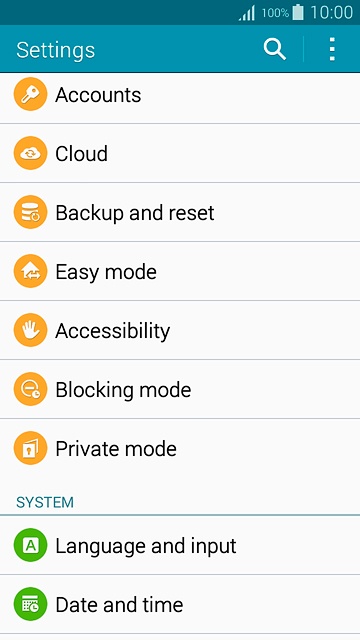Tap the Accounts key icon
Image resolution: width=360 pixels, height=640 pixels.
[31, 94]
